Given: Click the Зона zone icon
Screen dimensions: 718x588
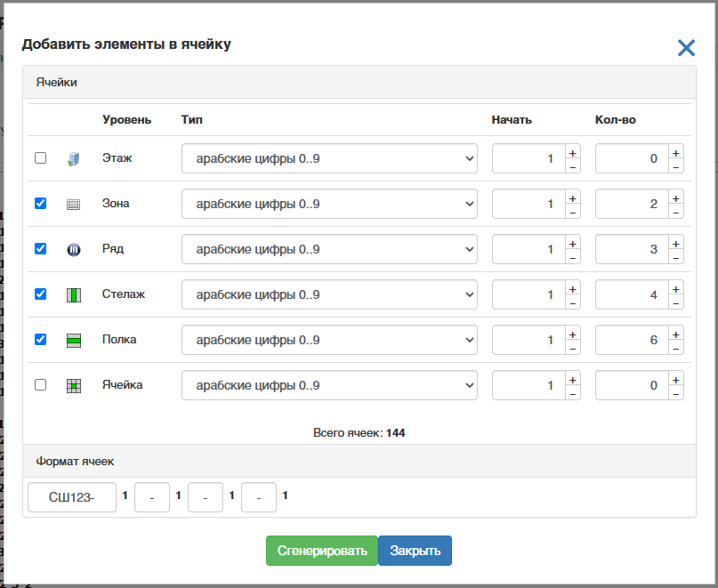Looking at the screenshot, I should coord(73,205).
